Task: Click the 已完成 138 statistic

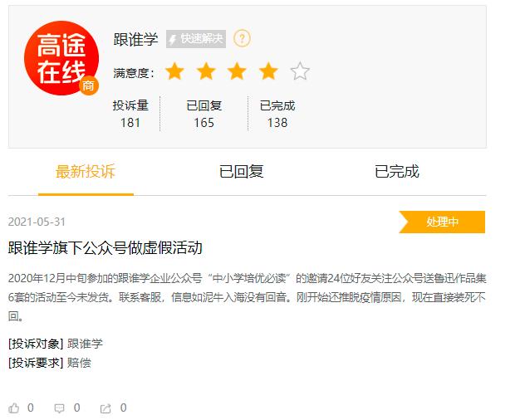Action: 277,114
